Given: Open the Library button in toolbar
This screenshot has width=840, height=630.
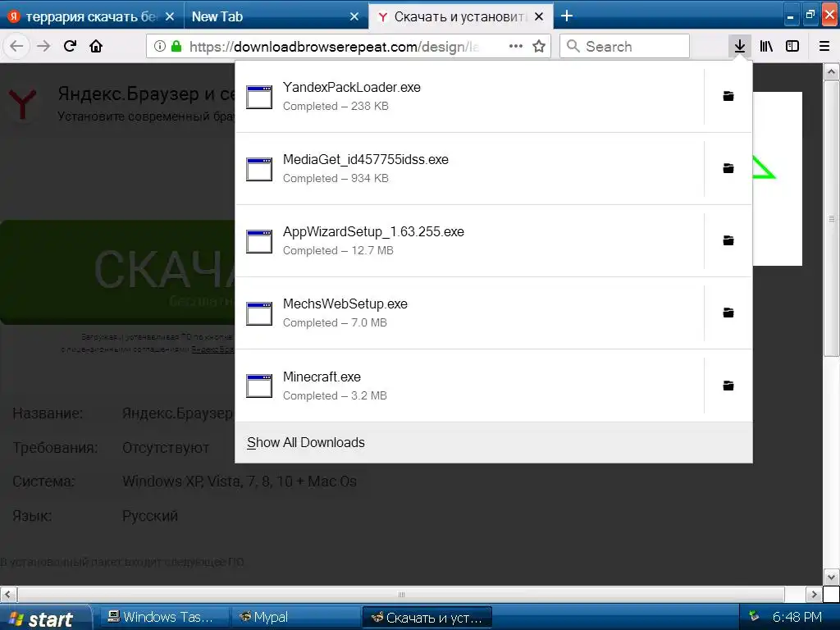Looking at the screenshot, I should (x=766, y=46).
